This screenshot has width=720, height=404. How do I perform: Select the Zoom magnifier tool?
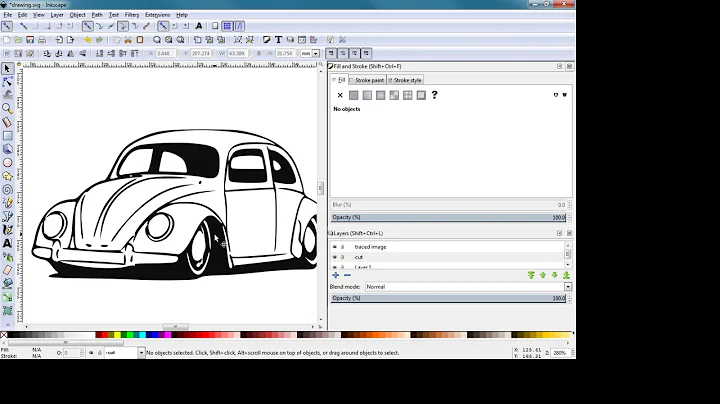(7, 108)
